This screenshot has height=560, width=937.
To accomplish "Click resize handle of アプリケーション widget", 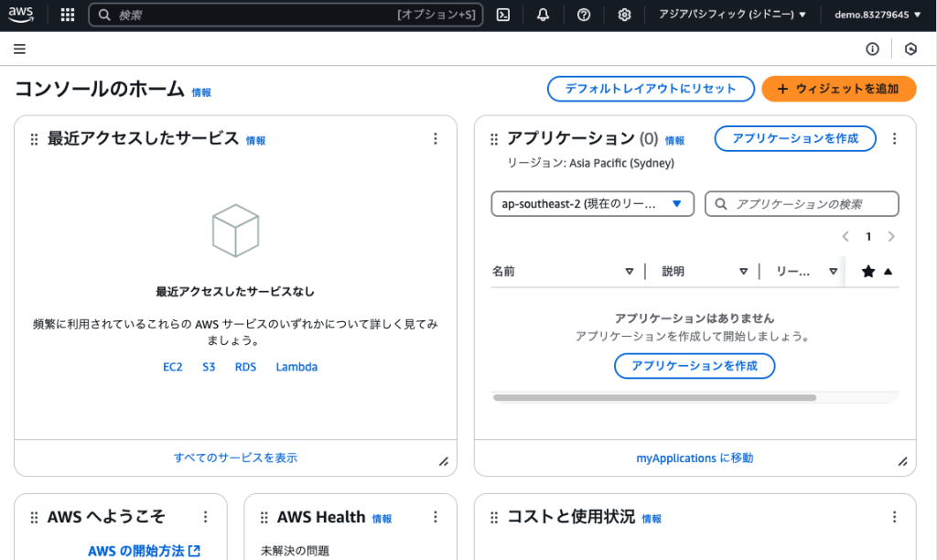I will 902,461.
